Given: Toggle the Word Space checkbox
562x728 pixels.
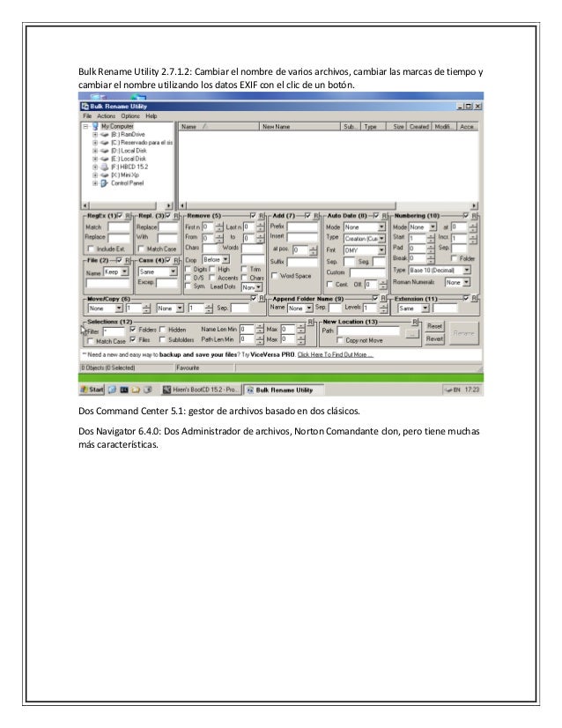Looking at the screenshot, I should (274, 276).
